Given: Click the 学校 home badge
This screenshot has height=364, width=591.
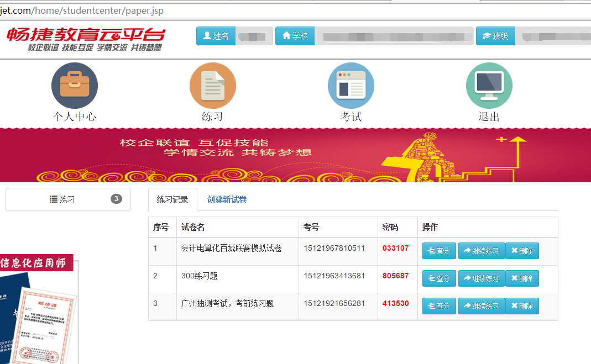Looking at the screenshot, I should (x=295, y=36).
